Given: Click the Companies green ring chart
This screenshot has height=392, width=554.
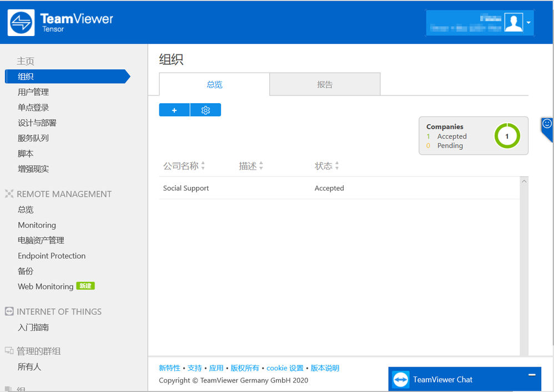Looking at the screenshot, I should [507, 136].
